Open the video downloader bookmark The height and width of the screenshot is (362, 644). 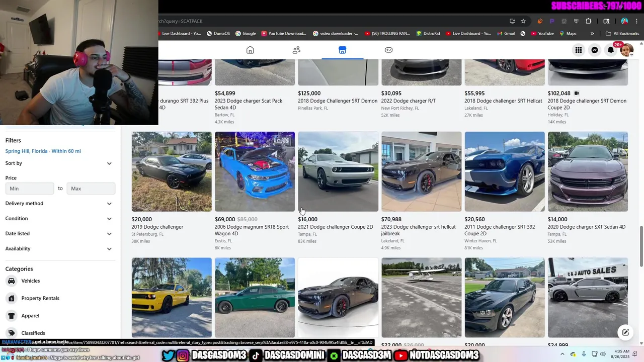[x=336, y=34]
